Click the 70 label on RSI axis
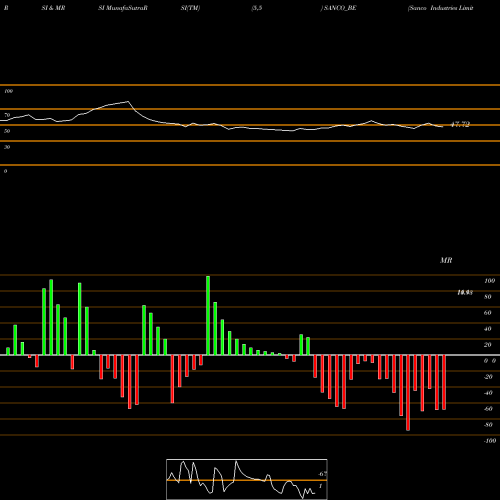The height and width of the screenshot is (500, 500). click(7, 115)
